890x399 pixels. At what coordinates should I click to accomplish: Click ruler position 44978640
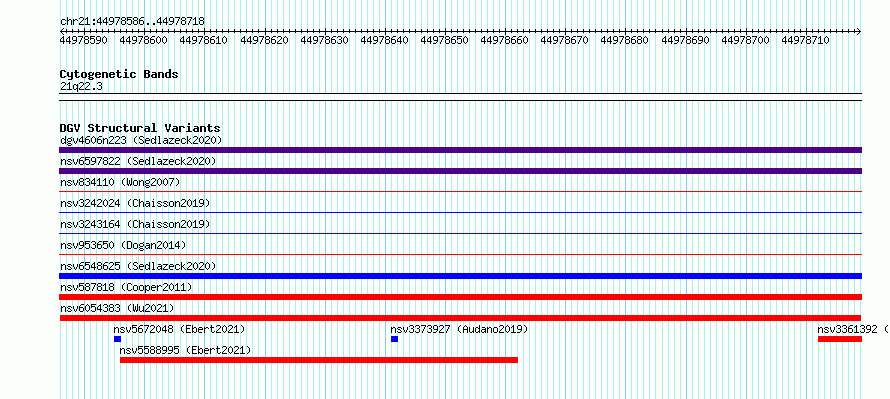point(384,40)
